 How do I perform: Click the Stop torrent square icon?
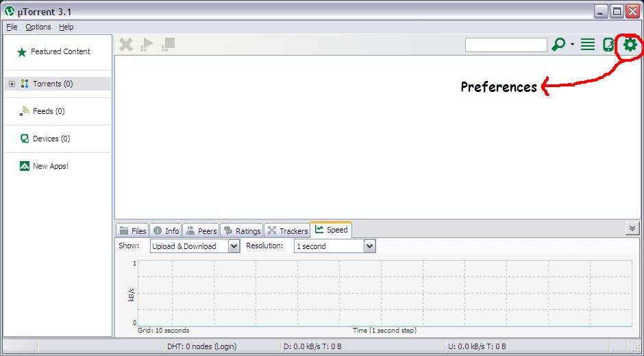(x=169, y=45)
